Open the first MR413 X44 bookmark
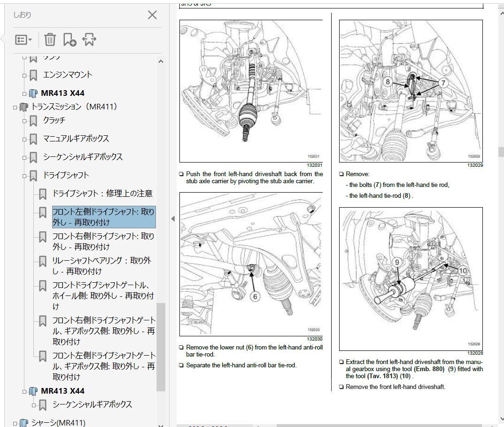The image size is (504, 427). tap(62, 93)
